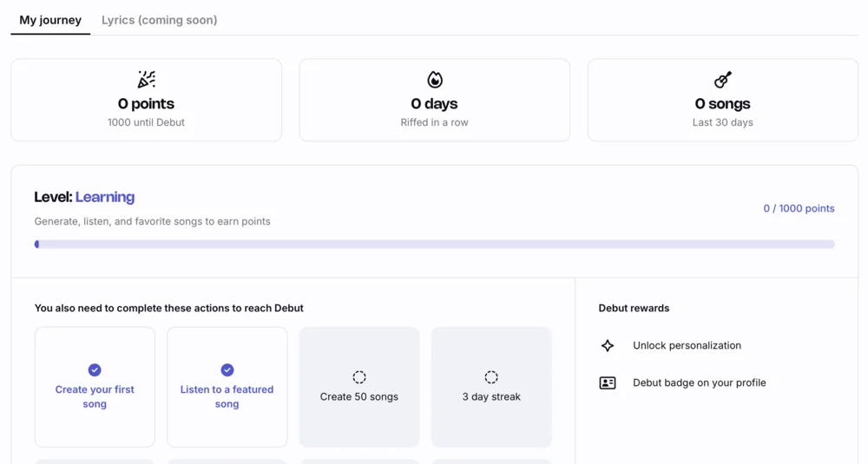Click the checkmark on Listen to a featured song
Image resolution: width=868 pixels, height=464 pixels.
pos(227,370)
